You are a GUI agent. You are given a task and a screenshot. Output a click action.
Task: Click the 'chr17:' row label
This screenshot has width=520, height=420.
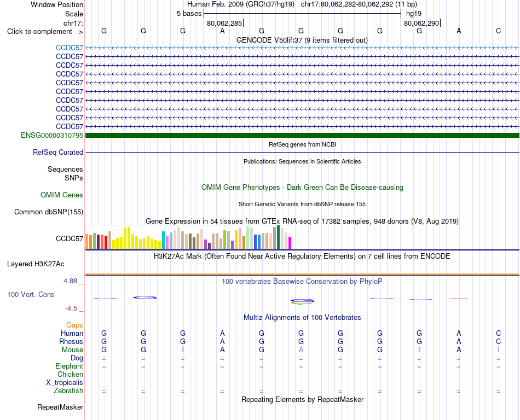pos(73,23)
